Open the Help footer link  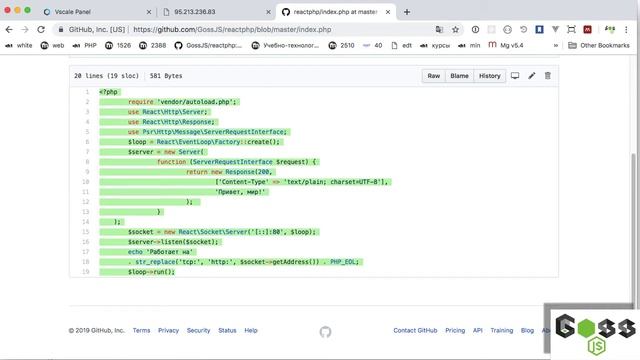251,330
